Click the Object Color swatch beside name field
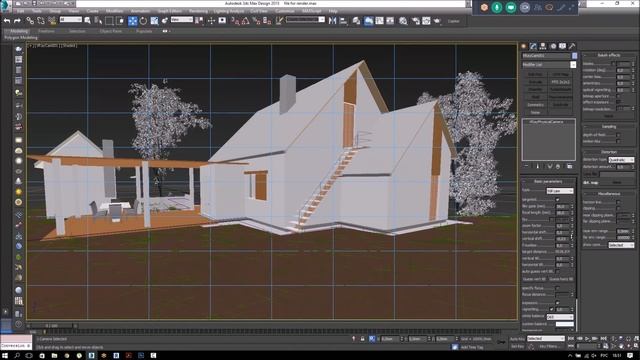Viewport: 640px width, 360px height. click(x=574, y=56)
